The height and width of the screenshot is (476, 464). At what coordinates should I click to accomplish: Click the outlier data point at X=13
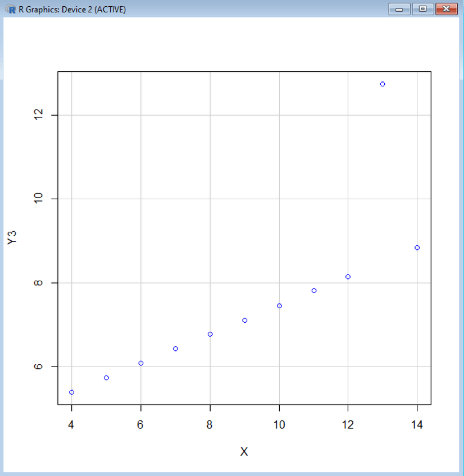click(383, 84)
